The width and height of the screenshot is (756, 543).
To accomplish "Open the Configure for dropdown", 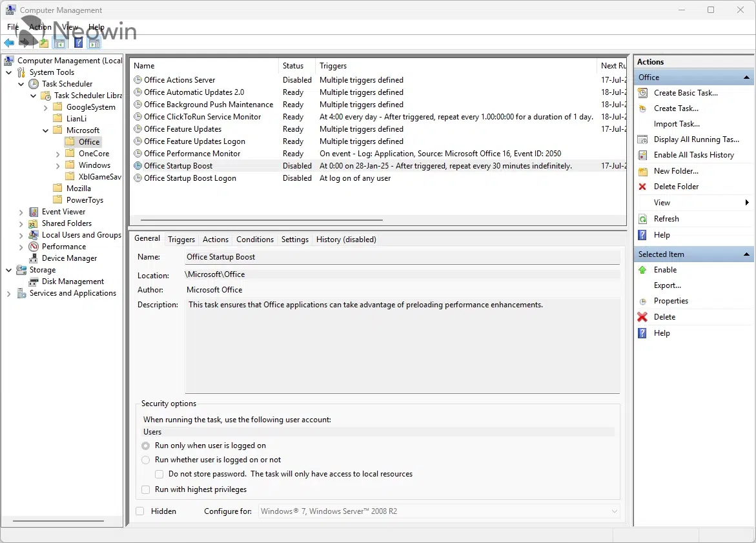I will click(439, 511).
